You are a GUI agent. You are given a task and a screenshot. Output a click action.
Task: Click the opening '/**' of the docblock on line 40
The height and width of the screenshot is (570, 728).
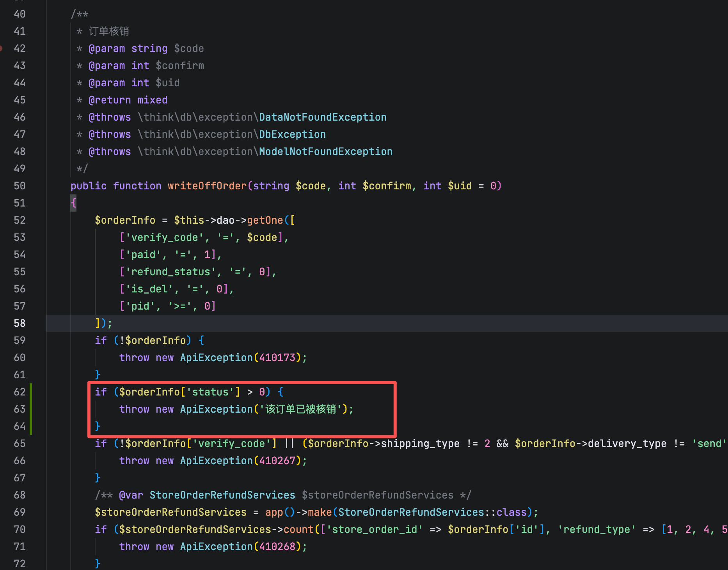point(80,14)
